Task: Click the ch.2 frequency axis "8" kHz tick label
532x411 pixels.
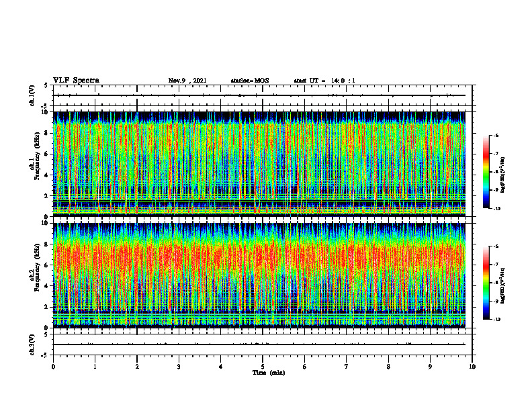Action: (47, 244)
